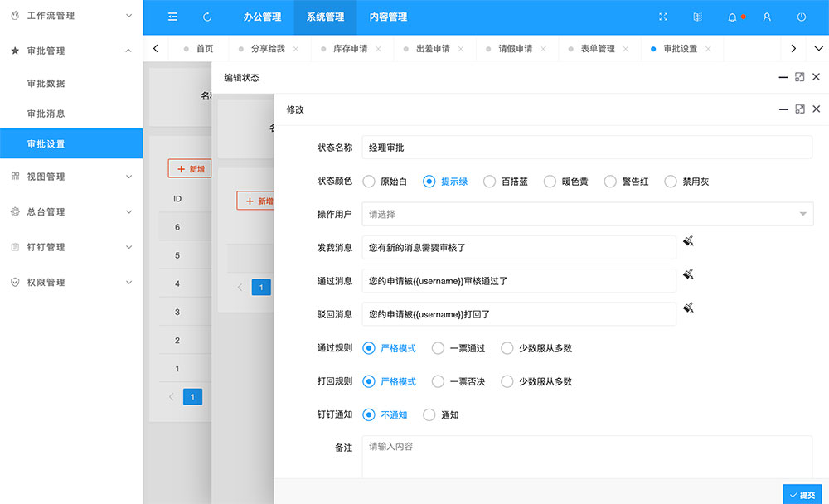The width and height of the screenshot is (829, 504).
Task: Click the refresh icon in top bar
Action: click(207, 17)
